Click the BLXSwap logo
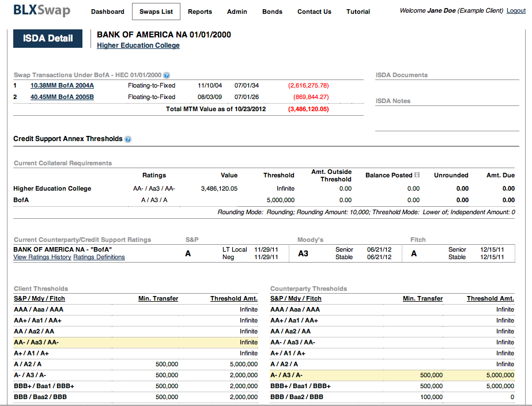The width and height of the screenshot is (532, 406). [41, 10]
